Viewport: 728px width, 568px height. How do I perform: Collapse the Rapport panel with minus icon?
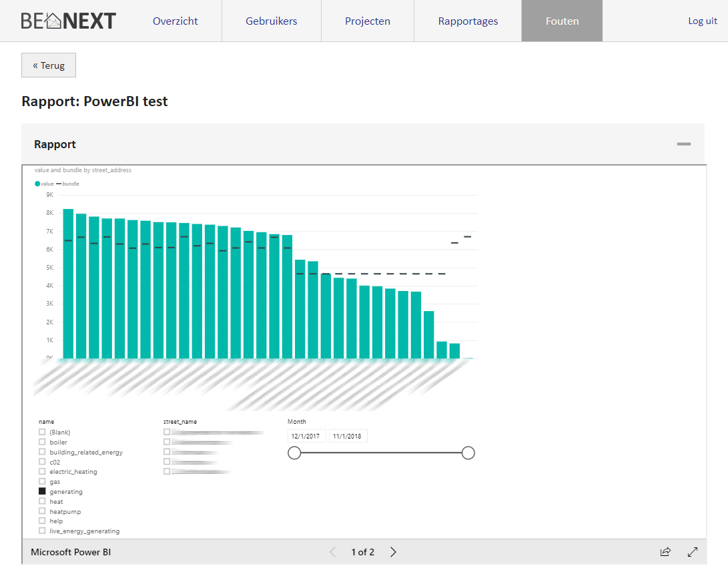(x=683, y=144)
